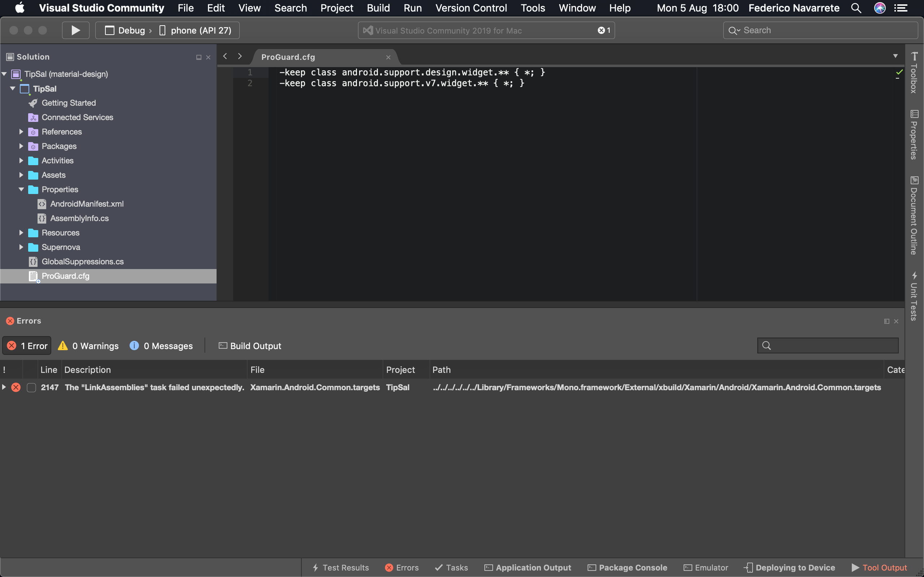This screenshot has width=924, height=577.
Task: Expand the LinkAssemblies error details arrow
Action: pyautogui.click(x=4, y=387)
